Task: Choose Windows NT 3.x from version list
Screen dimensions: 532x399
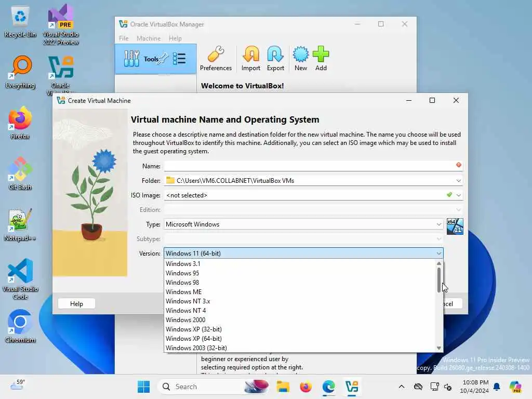Action: tap(300, 301)
